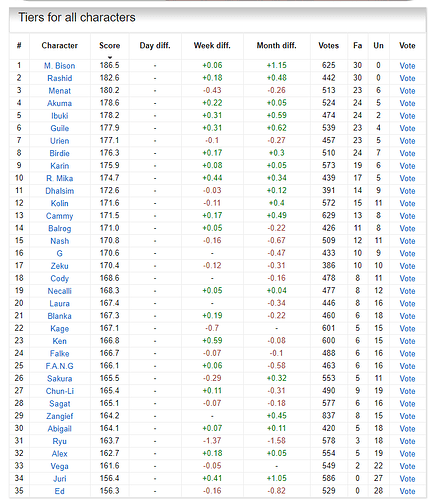Open the F.A.N.G character link
Image resolution: width=430 pixels, height=500 pixels.
click(60, 366)
